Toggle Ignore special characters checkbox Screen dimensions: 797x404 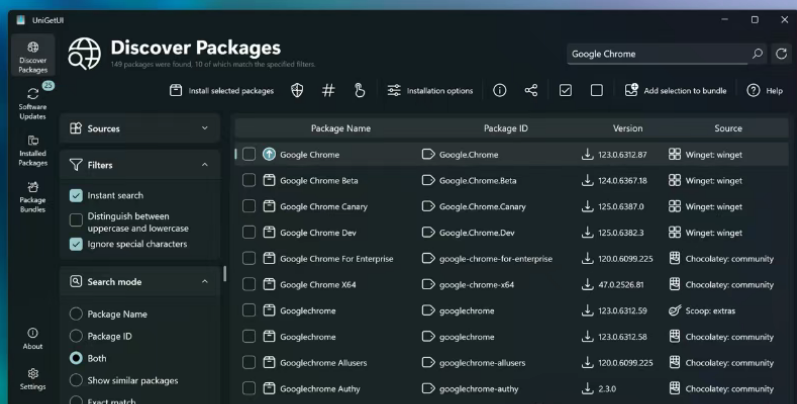[76, 244]
